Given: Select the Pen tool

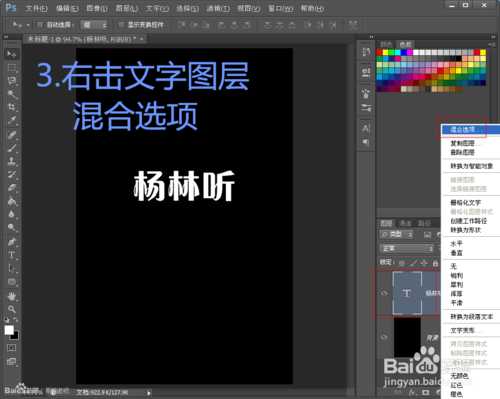Looking at the screenshot, I should point(12,242).
